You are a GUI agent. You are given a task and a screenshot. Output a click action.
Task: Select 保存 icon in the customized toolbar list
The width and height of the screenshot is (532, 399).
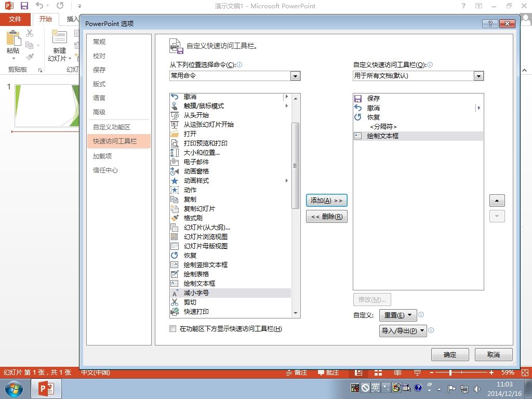pyautogui.click(x=357, y=98)
